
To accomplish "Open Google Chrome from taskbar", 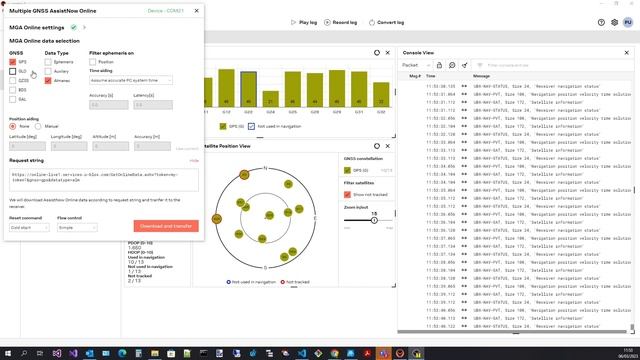I will (x=335, y=353).
